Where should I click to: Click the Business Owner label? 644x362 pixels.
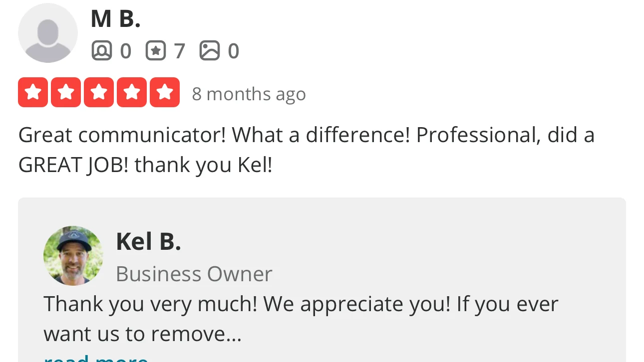194,274
